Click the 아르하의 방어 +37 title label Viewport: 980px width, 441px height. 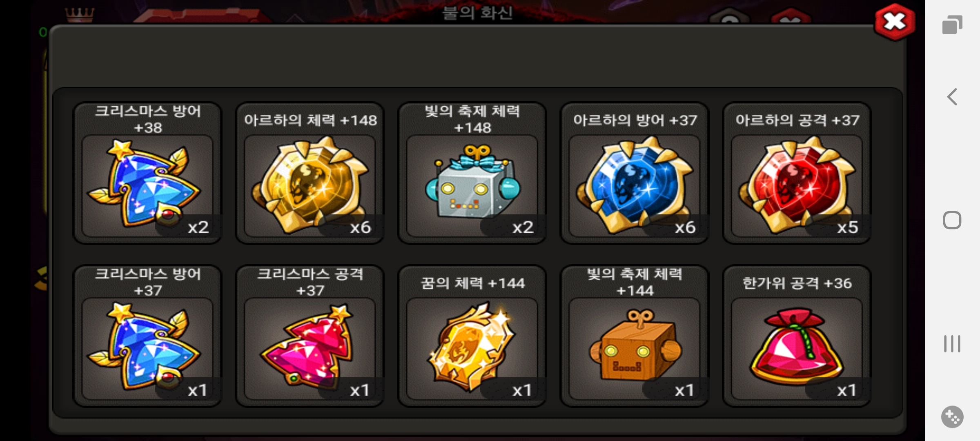click(x=635, y=120)
